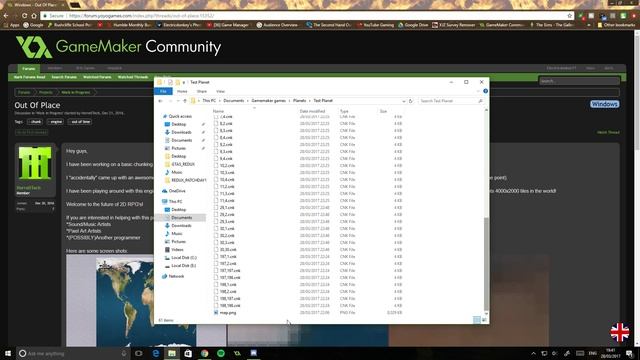Select the map.png file
This screenshot has height=360, width=640.
(x=227, y=313)
